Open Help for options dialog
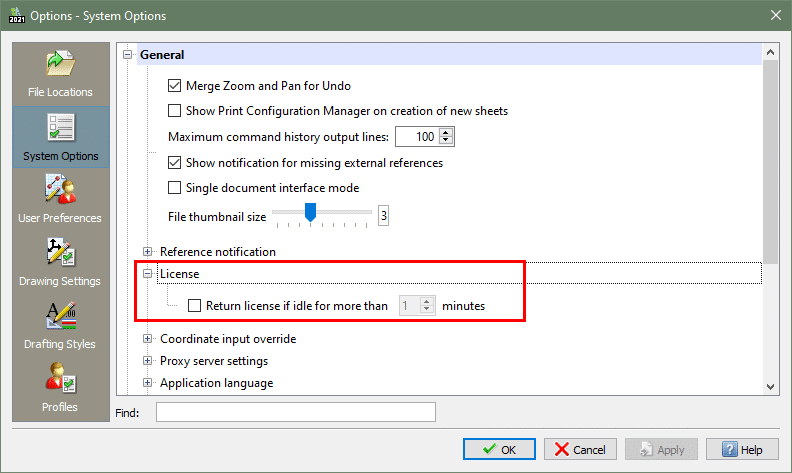Image resolution: width=792 pixels, height=473 pixels. coord(742,449)
